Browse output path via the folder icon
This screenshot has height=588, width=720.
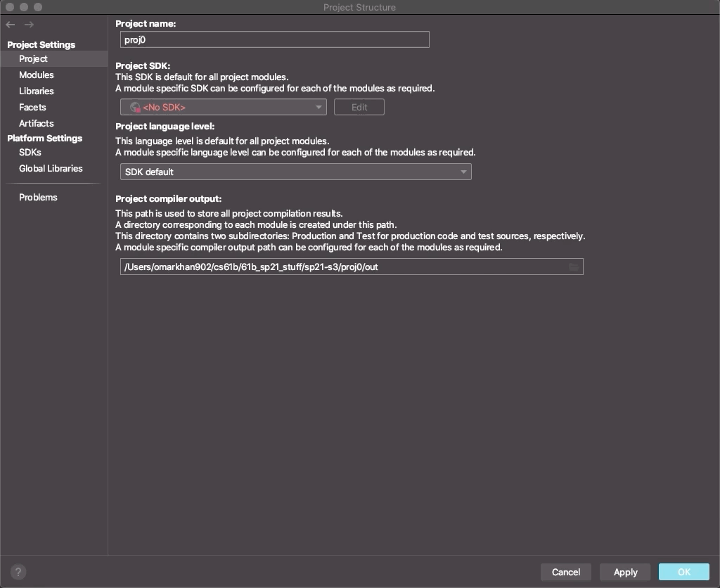(x=574, y=266)
